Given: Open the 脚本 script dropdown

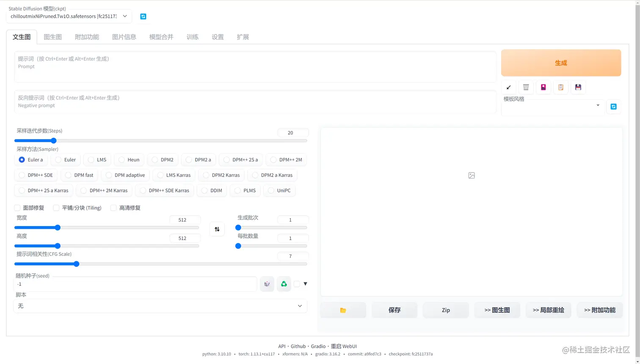Looking at the screenshot, I should pyautogui.click(x=160, y=306).
